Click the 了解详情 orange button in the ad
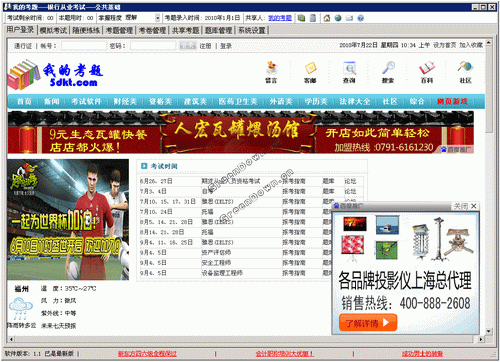 click(368, 323)
